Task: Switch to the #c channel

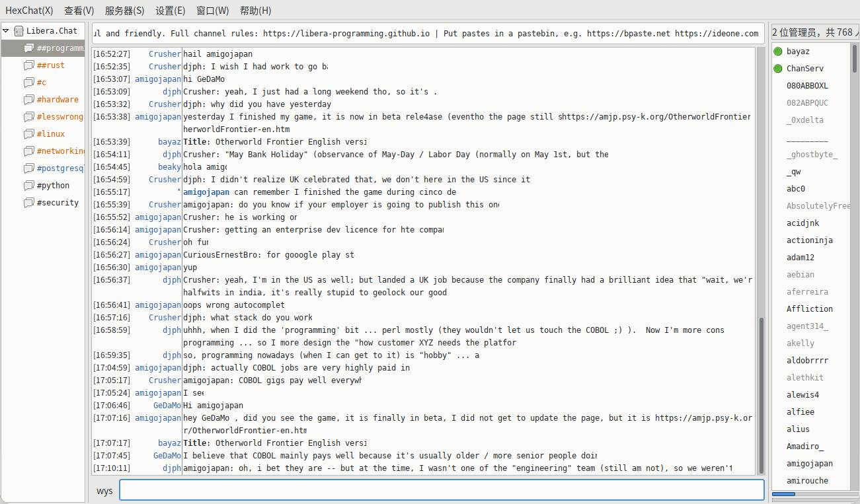Action: point(42,82)
